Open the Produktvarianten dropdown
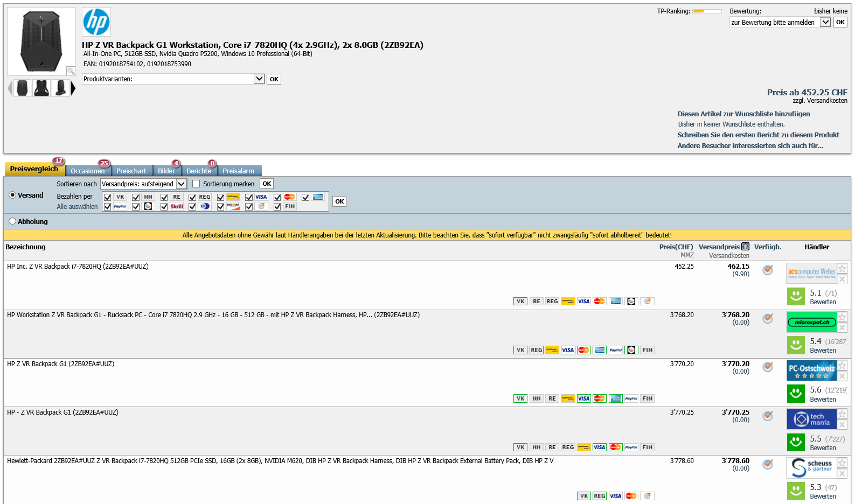Viewport: 855px width, 504px height. 259,79
